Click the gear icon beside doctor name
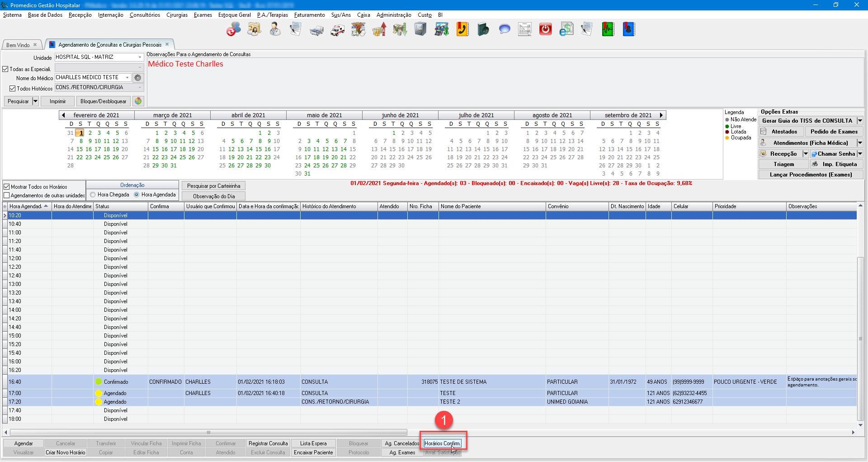The height and width of the screenshot is (462, 868). pyautogui.click(x=138, y=78)
